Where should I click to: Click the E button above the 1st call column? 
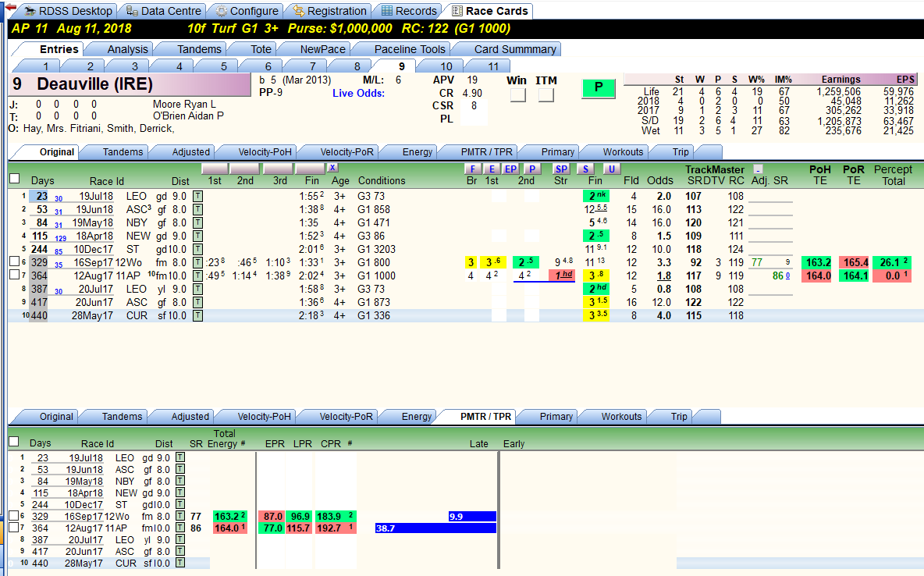(x=492, y=169)
